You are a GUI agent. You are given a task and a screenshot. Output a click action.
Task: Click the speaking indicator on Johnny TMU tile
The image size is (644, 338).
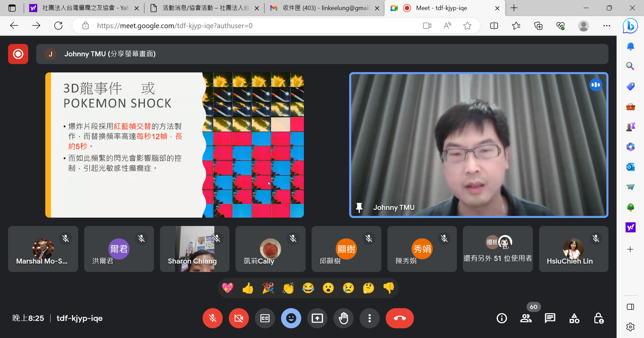pyautogui.click(x=596, y=85)
